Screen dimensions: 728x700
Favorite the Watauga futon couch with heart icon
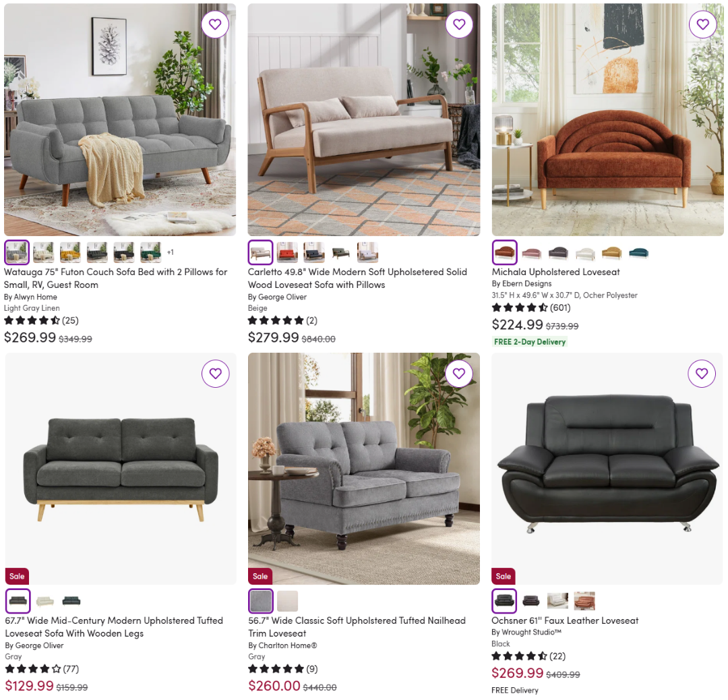pos(215,24)
